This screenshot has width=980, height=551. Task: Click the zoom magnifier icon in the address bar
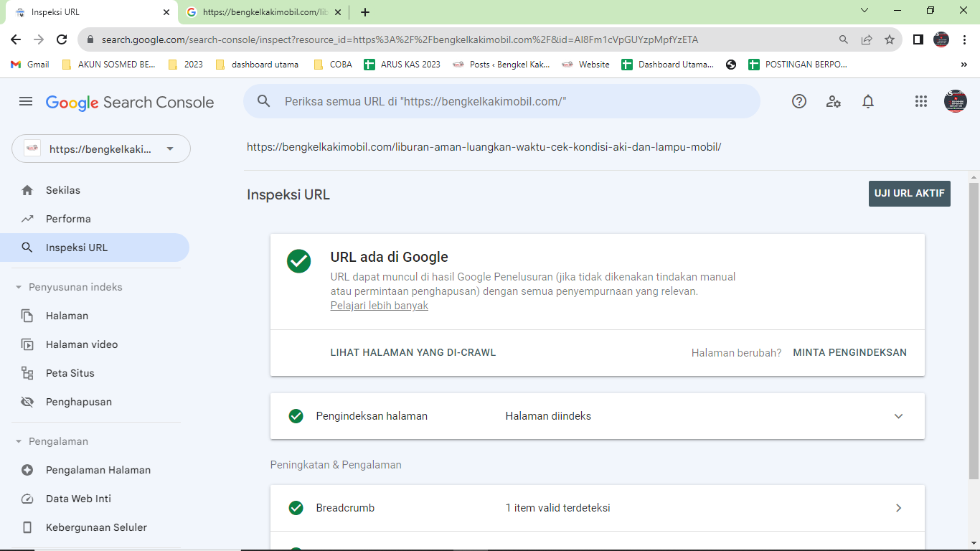pyautogui.click(x=844, y=39)
